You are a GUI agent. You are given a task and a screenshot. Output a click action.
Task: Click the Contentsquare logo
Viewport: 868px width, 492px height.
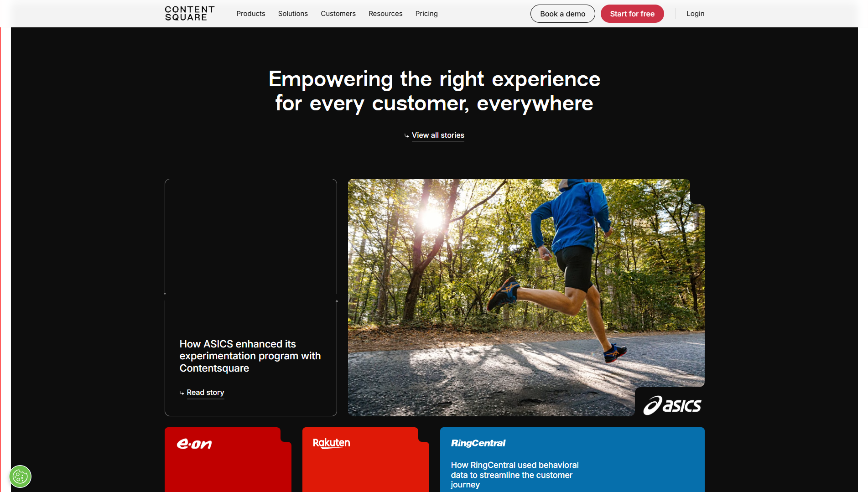click(x=189, y=14)
